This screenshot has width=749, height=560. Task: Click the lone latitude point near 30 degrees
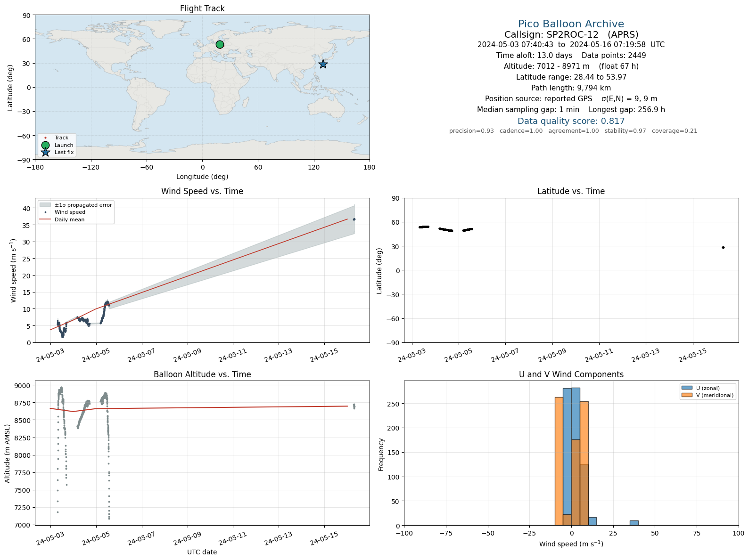click(x=723, y=247)
